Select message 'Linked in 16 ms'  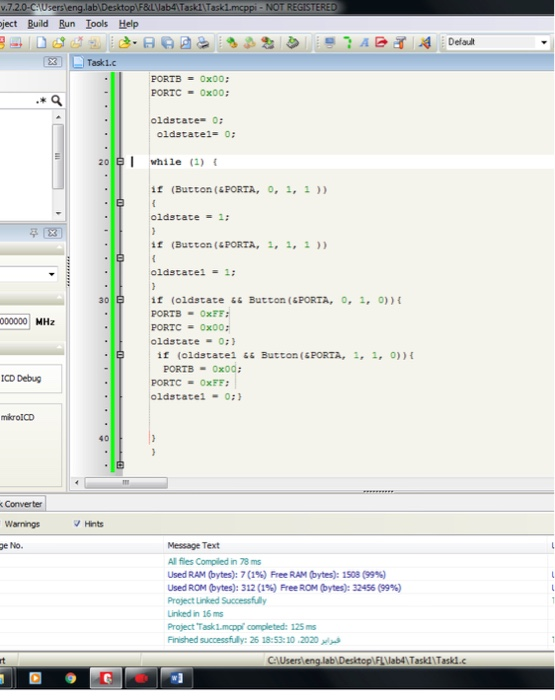click(x=195, y=614)
